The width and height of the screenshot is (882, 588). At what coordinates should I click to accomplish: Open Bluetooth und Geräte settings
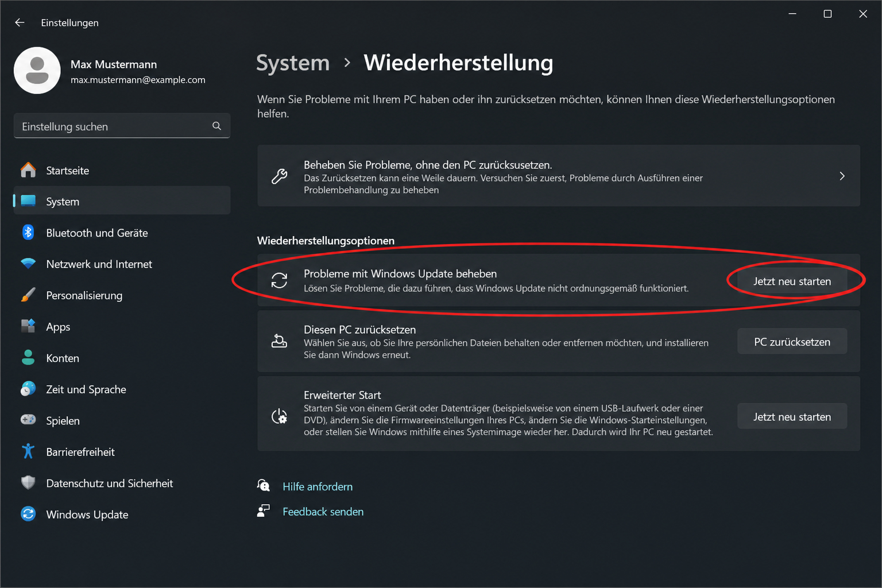click(x=122, y=233)
